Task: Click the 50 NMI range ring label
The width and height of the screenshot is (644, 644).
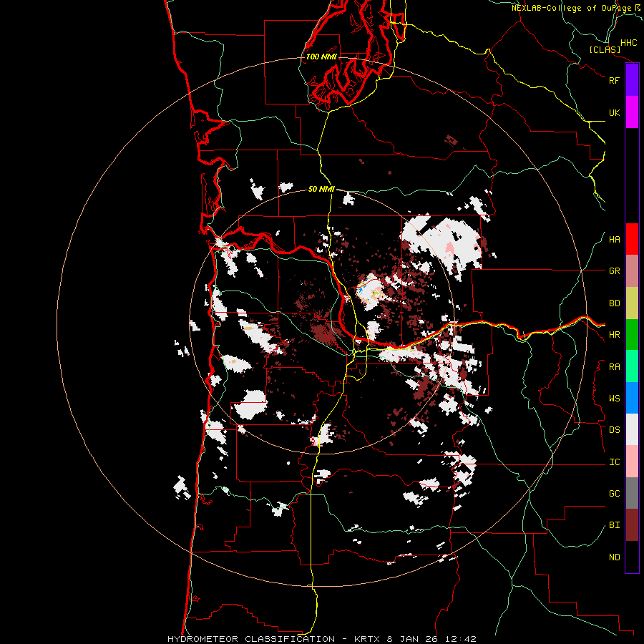Action: pyautogui.click(x=321, y=189)
